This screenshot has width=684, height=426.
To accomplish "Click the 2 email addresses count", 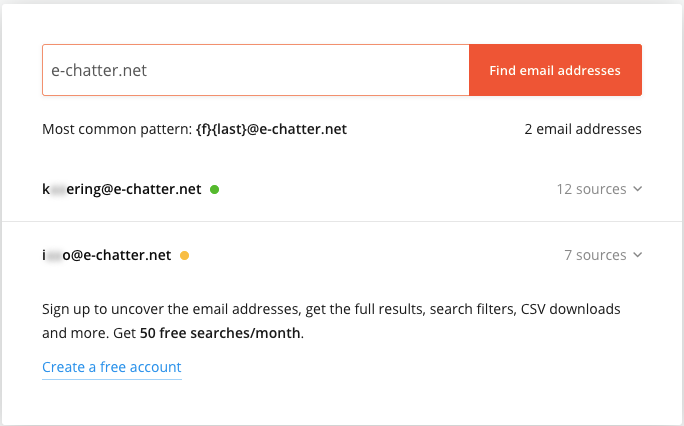I will pyautogui.click(x=583, y=129).
